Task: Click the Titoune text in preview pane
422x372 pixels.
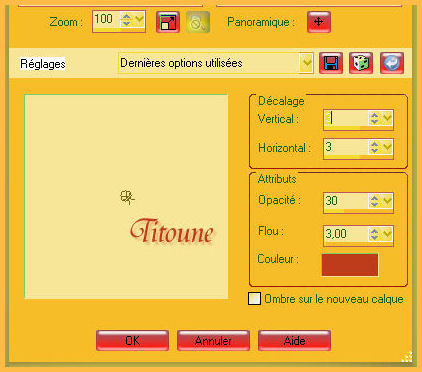Action: tap(172, 231)
